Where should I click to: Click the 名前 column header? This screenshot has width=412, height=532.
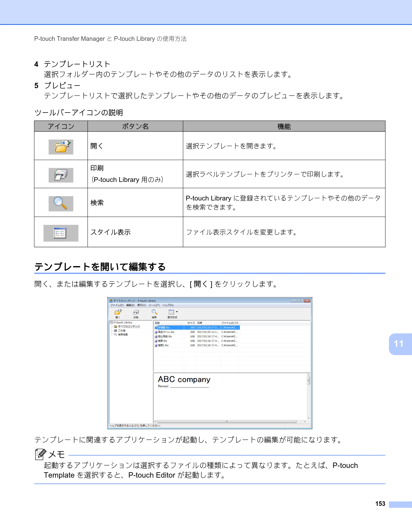coord(169,323)
